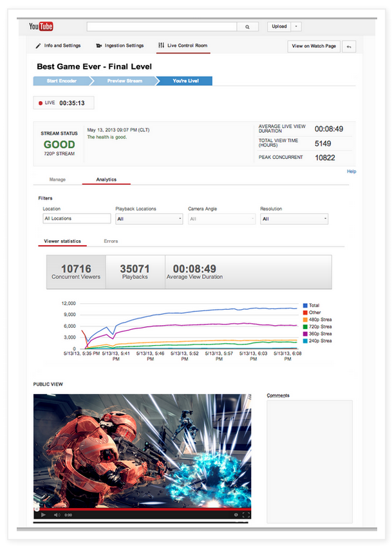Click the red Other legend swatch
The height and width of the screenshot is (546, 392).
(305, 313)
